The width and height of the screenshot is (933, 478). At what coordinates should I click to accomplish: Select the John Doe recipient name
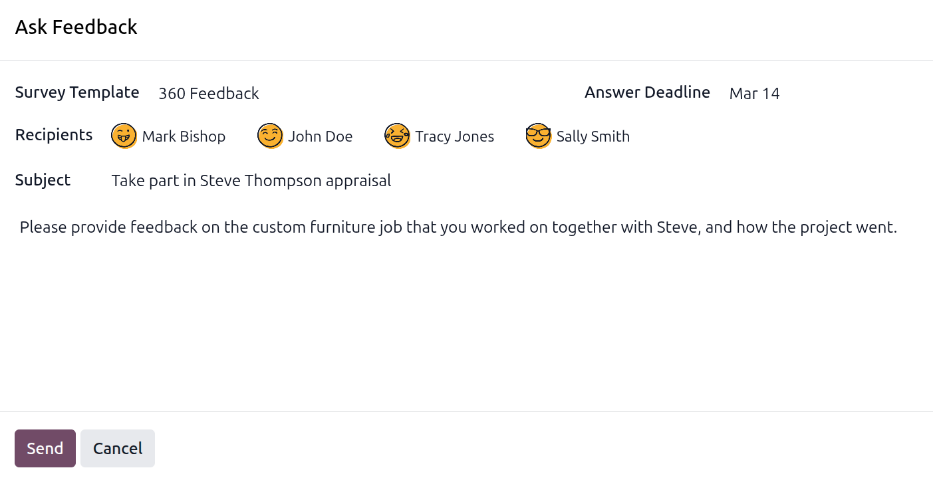click(320, 136)
